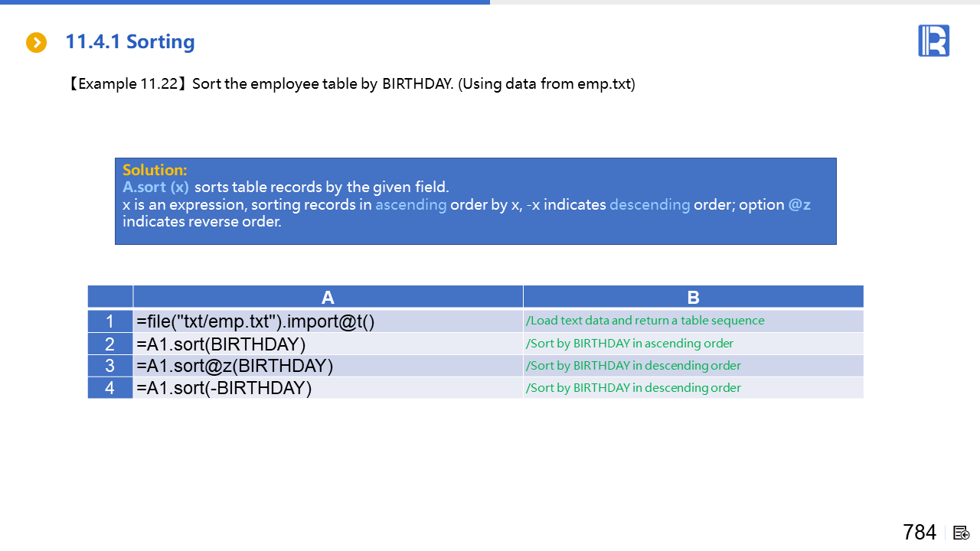Click the 'Load text data' comment cell

click(x=645, y=321)
